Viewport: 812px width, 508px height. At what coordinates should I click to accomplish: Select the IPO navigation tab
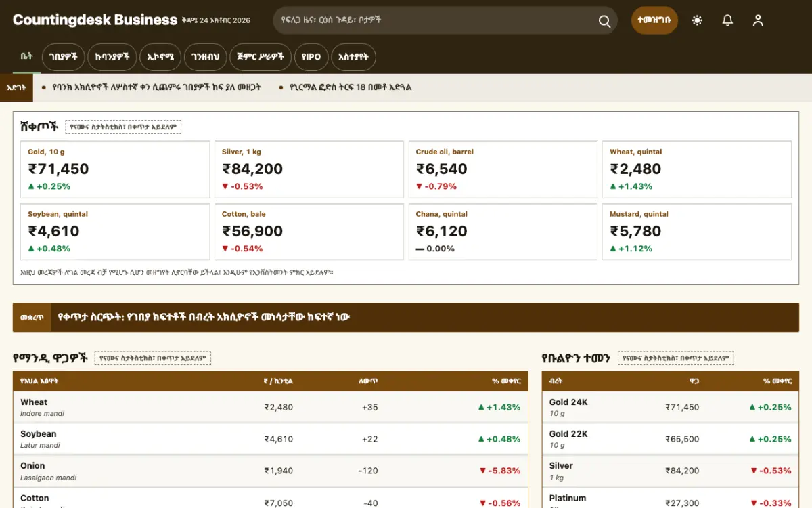click(311, 57)
